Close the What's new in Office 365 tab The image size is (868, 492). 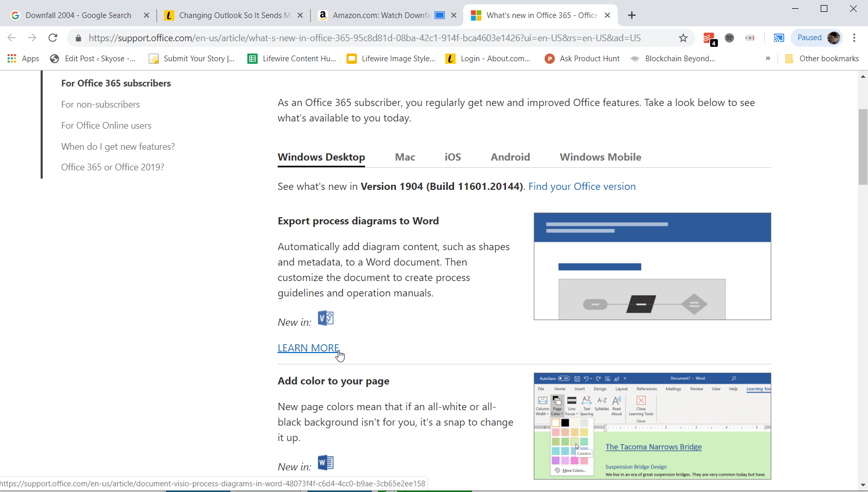point(607,15)
